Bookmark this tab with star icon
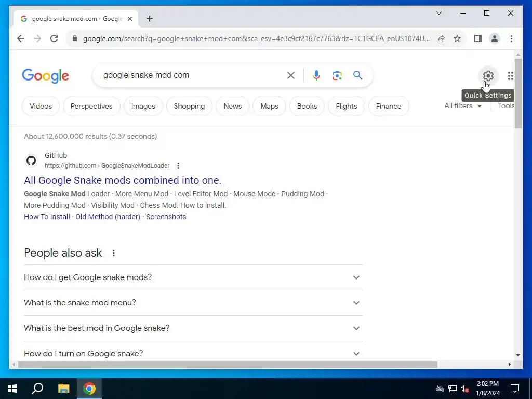Viewport: 532px width, 399px height. (x=457, y=38)
